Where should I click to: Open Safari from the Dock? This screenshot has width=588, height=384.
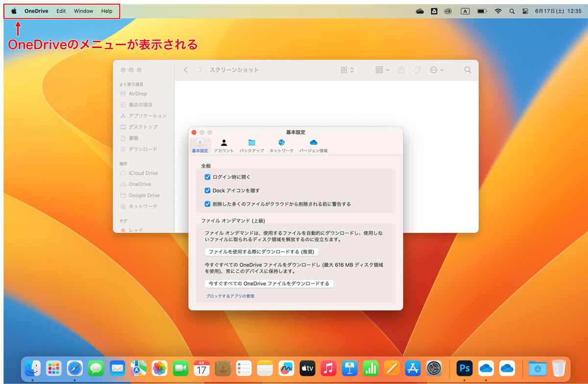click(75, 368)
